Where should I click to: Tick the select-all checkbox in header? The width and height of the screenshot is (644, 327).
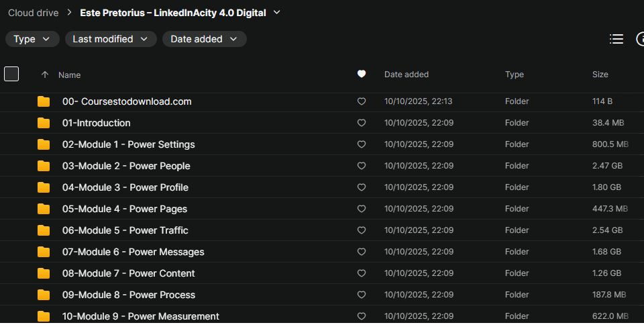[11, 74]
